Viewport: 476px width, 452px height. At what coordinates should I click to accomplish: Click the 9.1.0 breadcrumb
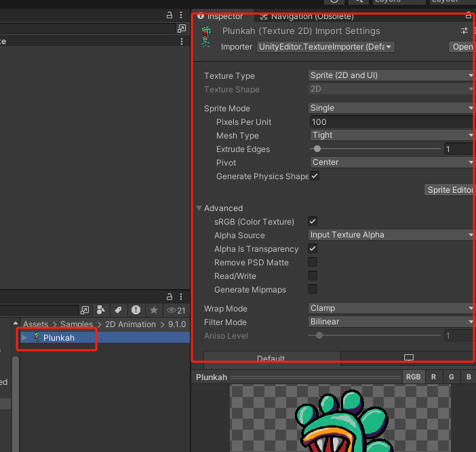pos(177,324)
